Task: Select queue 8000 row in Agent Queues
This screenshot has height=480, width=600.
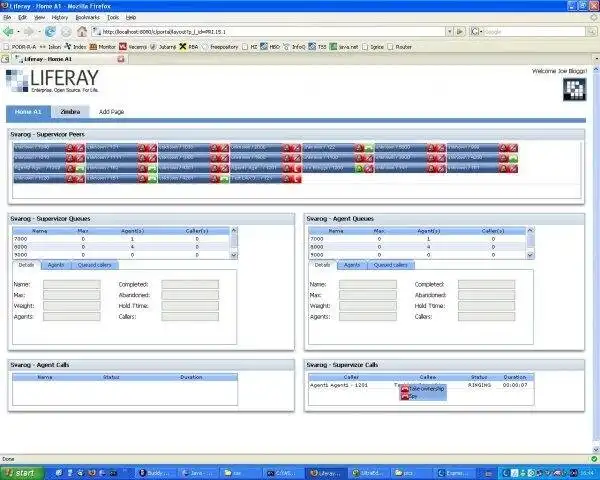Action: (x=417, y=247)
